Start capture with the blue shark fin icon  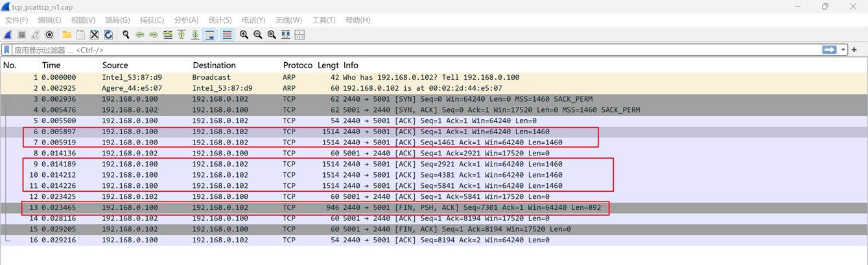[x=8, y=35]
